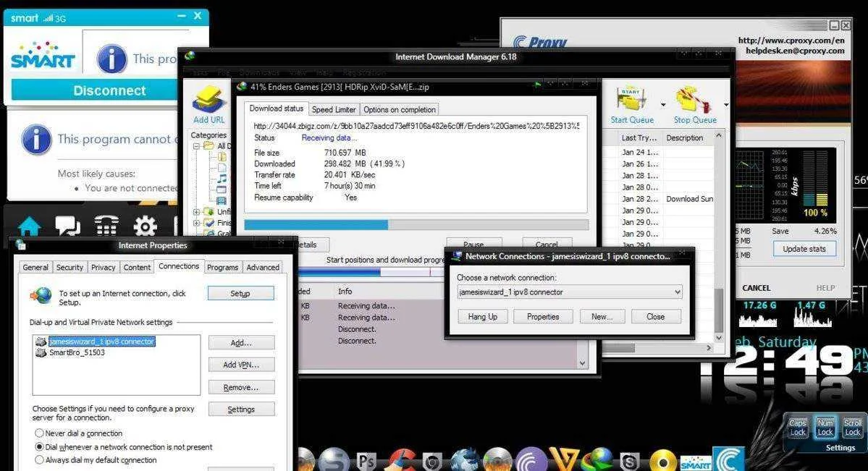Click the Setup button in Internet Properties

(x=241, y=293)
